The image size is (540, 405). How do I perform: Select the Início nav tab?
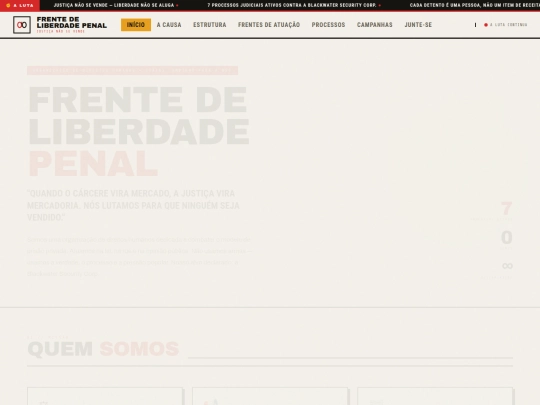pyautogui.click(x=136, y=25)
